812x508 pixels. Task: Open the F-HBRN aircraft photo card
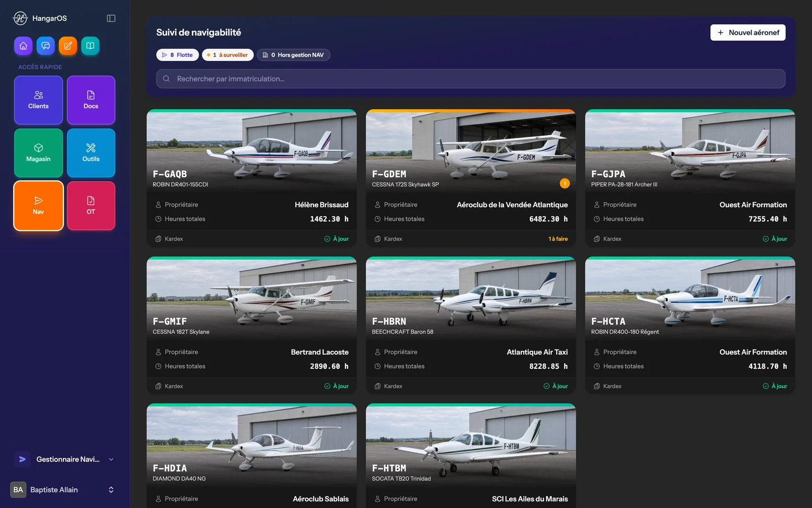(x=471, y=298)
